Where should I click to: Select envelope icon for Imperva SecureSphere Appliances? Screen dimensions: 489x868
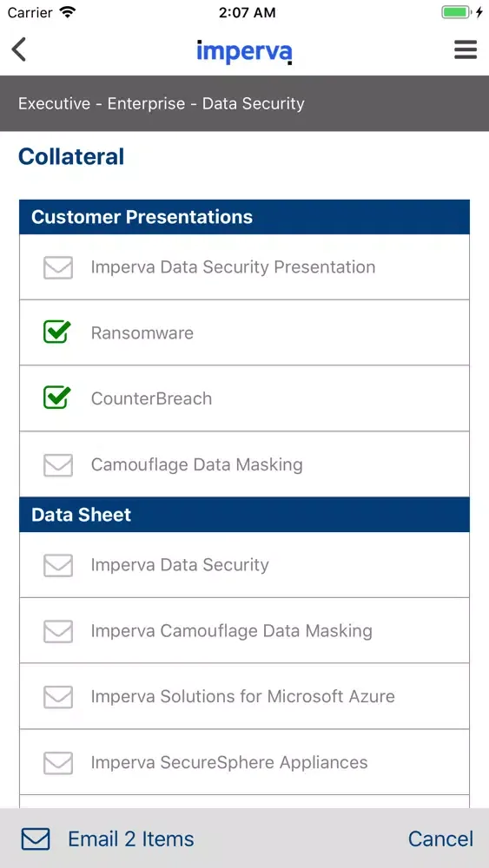click(58, 763)
